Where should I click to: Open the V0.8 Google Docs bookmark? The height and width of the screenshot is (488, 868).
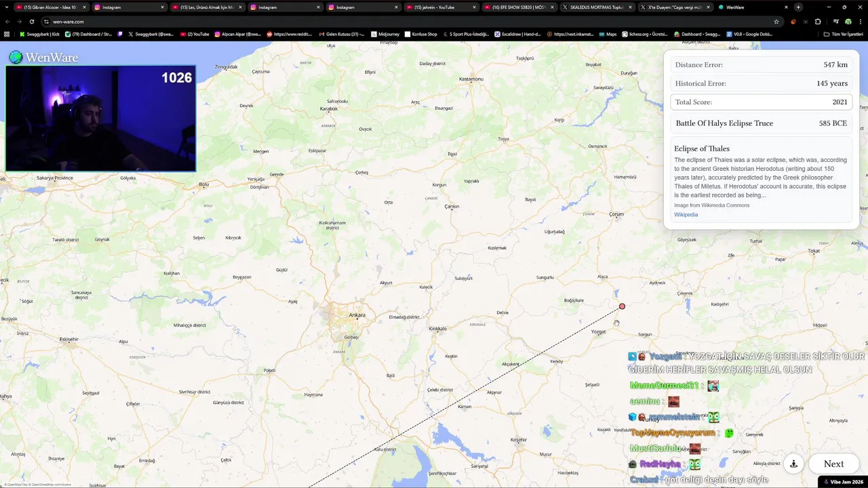tap(749, 34)
